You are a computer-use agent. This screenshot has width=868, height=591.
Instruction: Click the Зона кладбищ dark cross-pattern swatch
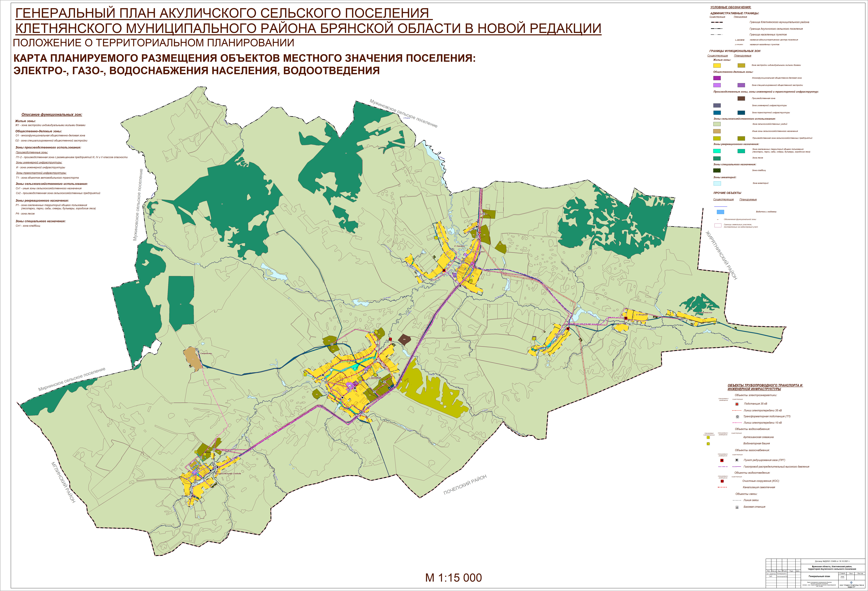pos(717,171)
